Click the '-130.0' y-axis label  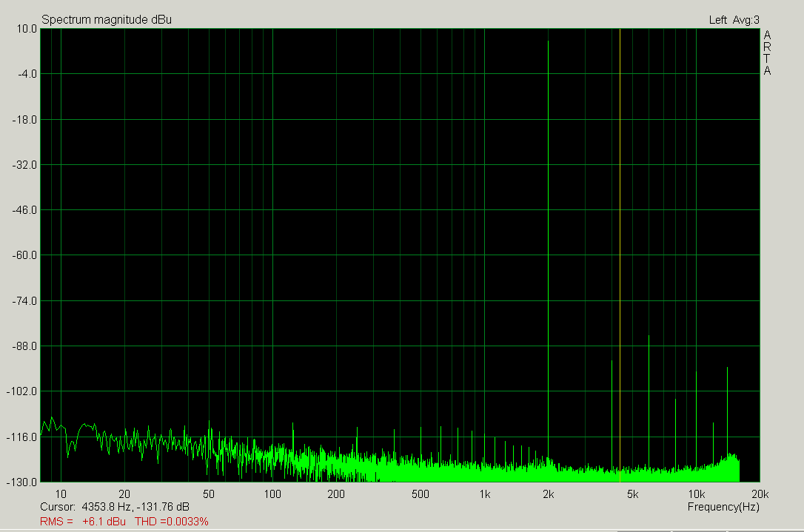[x=22, y=482]
